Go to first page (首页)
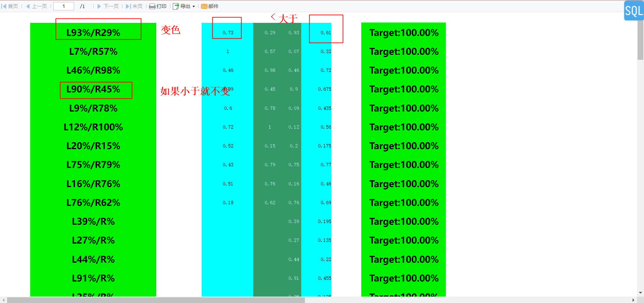644x303 pixels. click(10, 6)
